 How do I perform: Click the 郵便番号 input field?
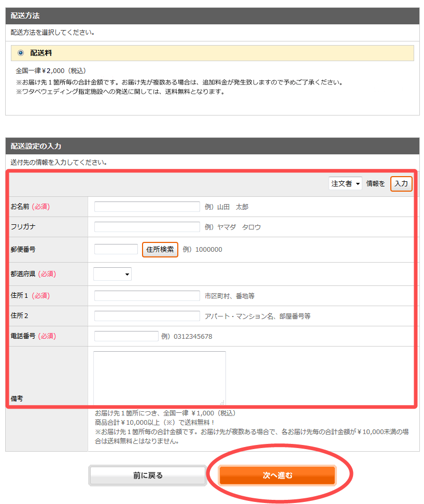click(x=116, y=249)
